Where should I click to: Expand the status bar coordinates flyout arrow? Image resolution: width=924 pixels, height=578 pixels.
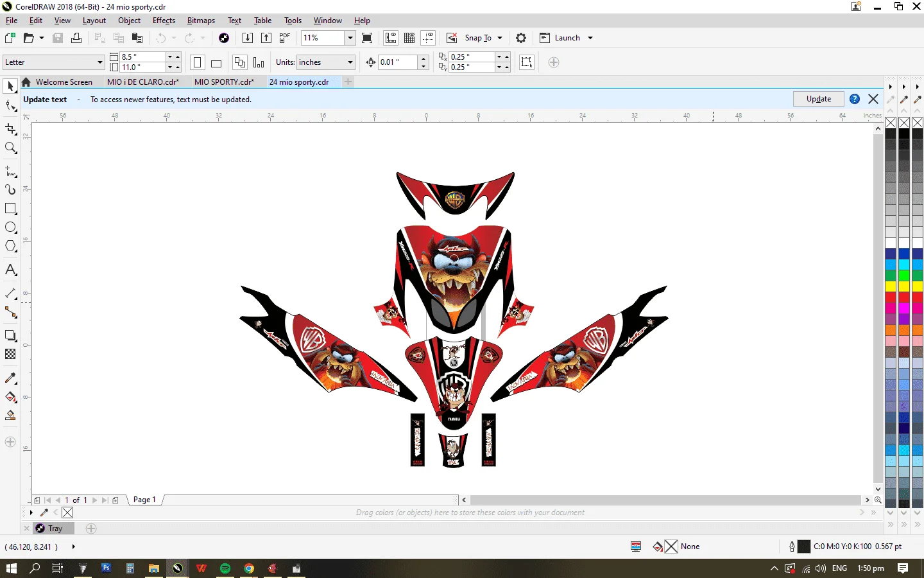coord(74,547)
